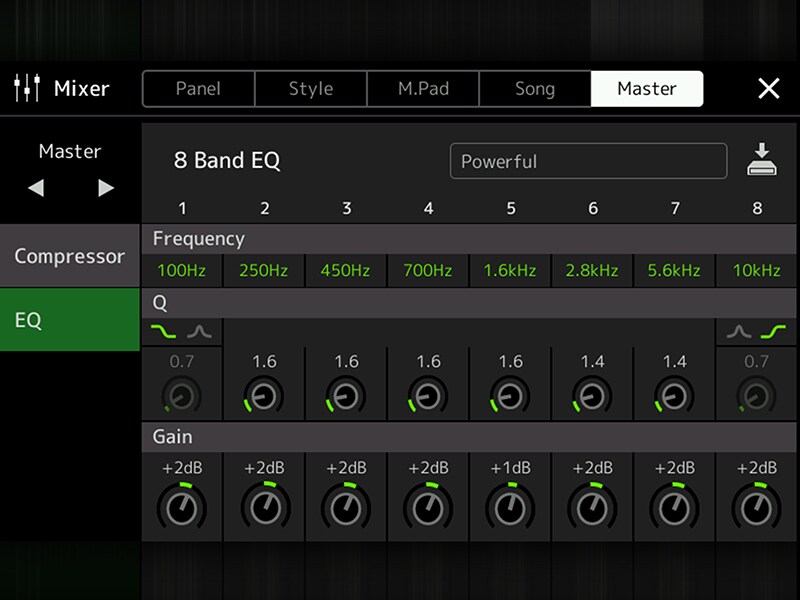Select the shelving filter icon for band 1
Screen dimensions: 800x600
coord(162,329)
